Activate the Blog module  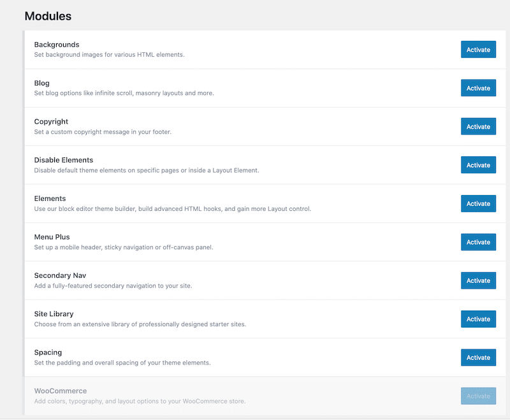point(478,88)
